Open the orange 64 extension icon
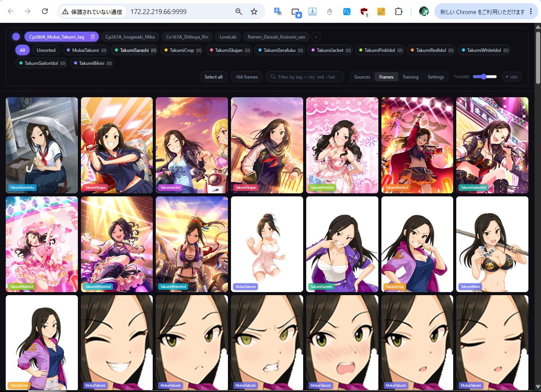Viewport: 541px width, 392px height. pyautogui.click(x=381, y=12)
